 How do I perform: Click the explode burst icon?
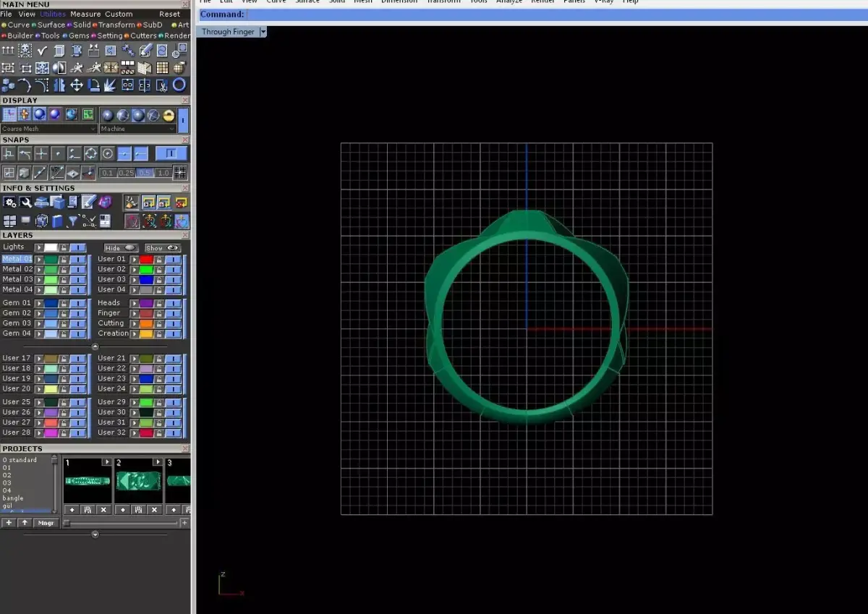[x=110, y=85]
